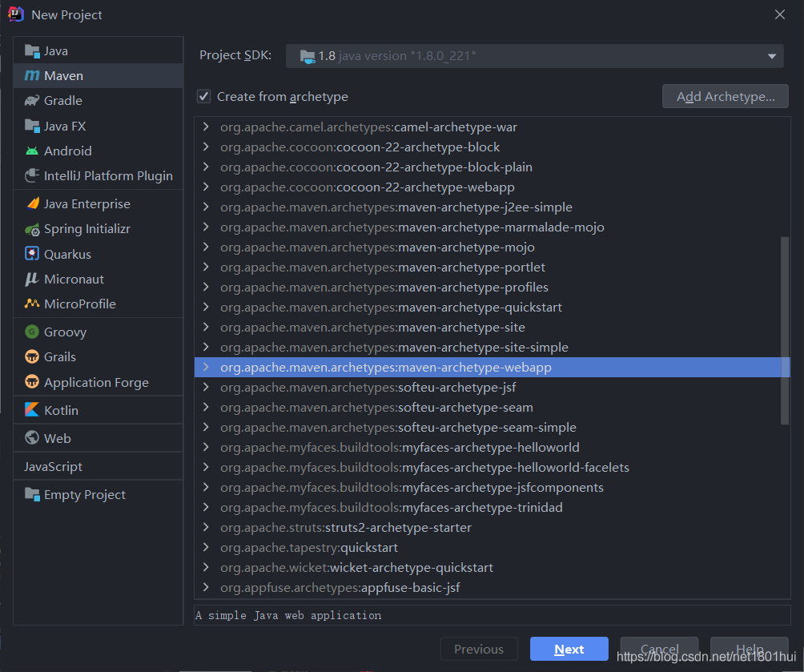Screen dimensions: 804x672
Task: Expand wicket-archetype-quickstart node
Action: coord(206,567)
